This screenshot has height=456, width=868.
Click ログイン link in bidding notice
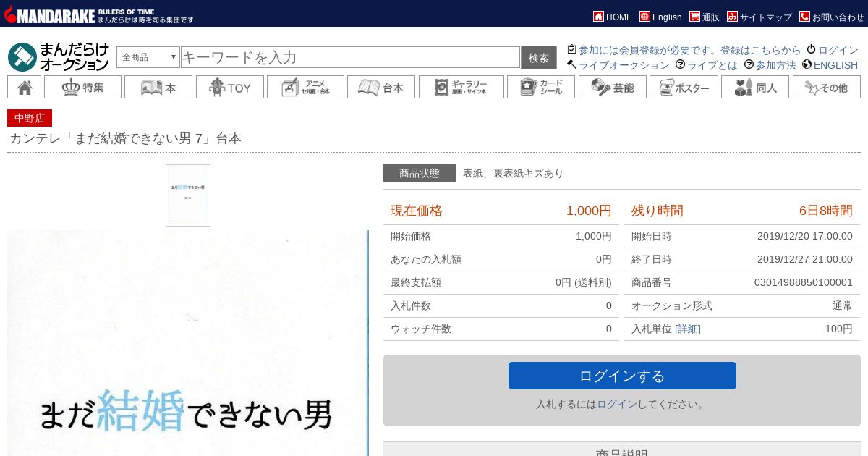pyautogui.click(x=617, y=404)
